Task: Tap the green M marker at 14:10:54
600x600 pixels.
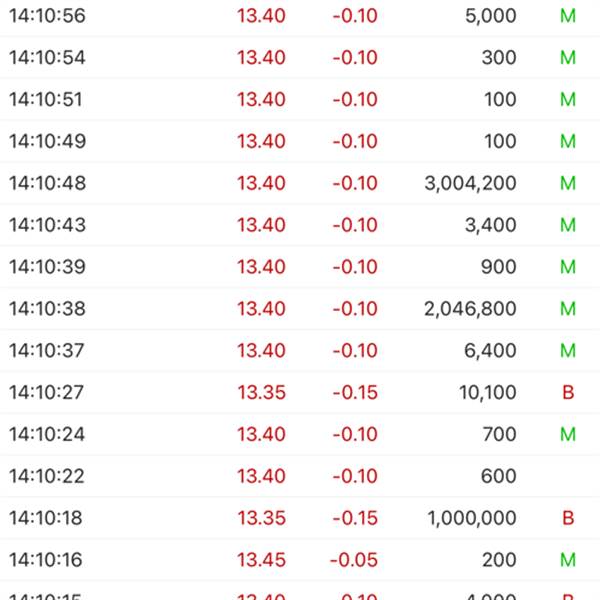Action: point(568,58)
